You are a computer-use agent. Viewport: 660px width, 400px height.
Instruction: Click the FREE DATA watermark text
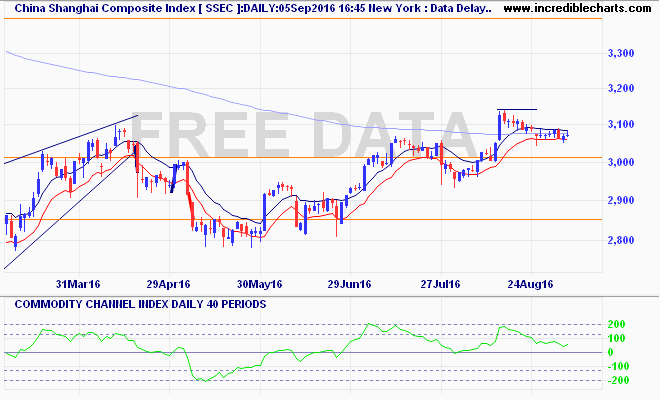(x=305, y=134)
